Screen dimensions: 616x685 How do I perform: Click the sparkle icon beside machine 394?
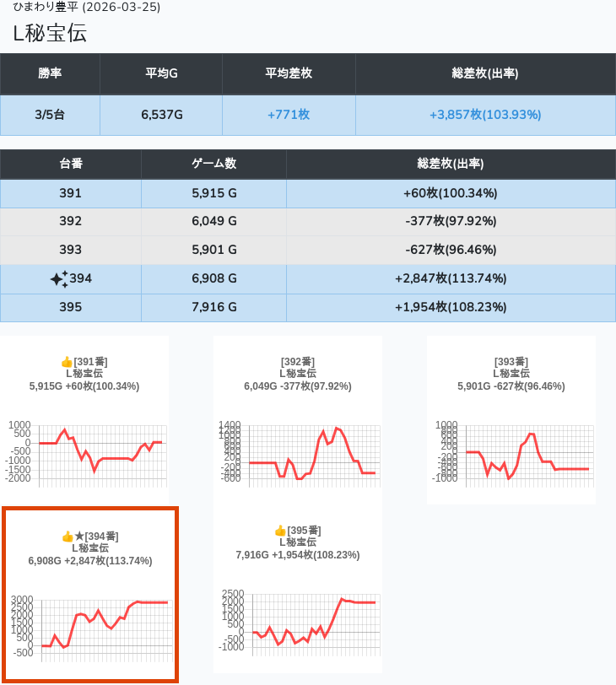coord(58,279)
